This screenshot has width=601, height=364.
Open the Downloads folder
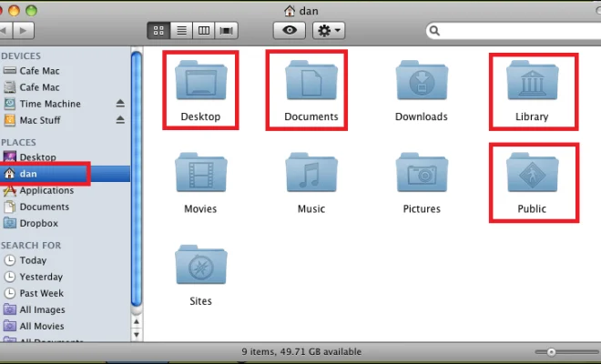click(x=422, y=80)
